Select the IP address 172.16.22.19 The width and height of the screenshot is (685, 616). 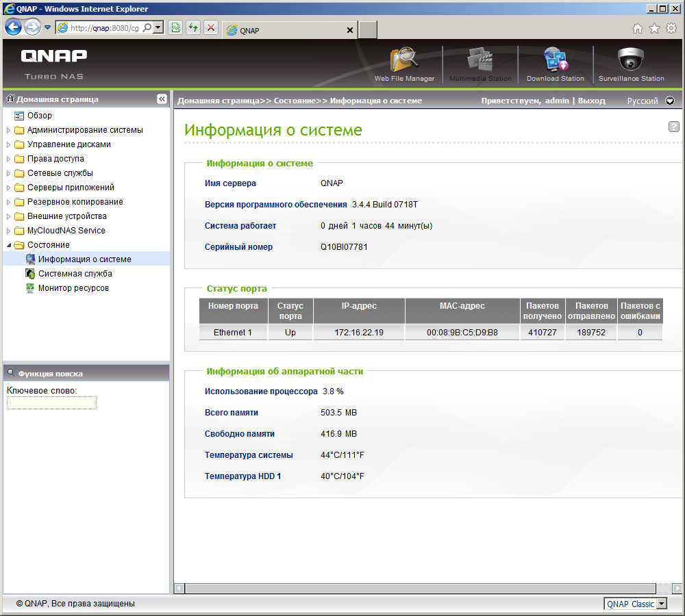(x=359, y=332)
